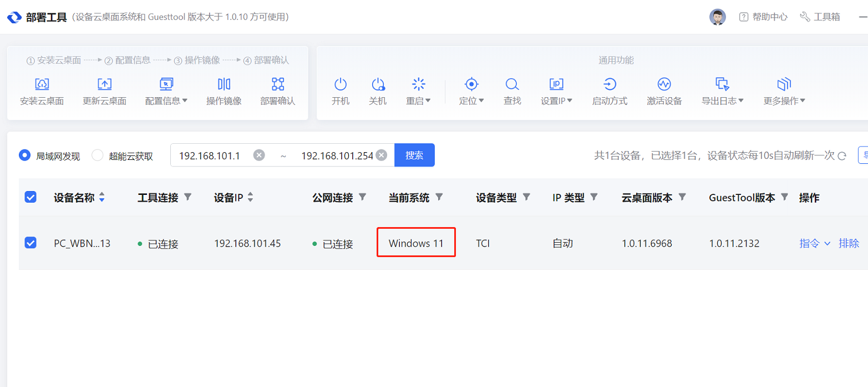
Task: Clear the end IP address field
Action: pos(381,155)
